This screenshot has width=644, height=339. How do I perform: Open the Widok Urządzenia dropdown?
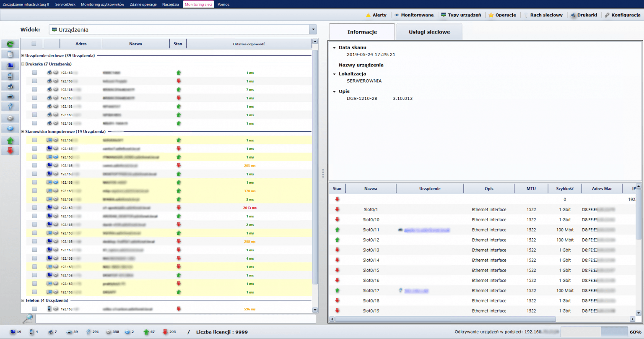(313, 29)
